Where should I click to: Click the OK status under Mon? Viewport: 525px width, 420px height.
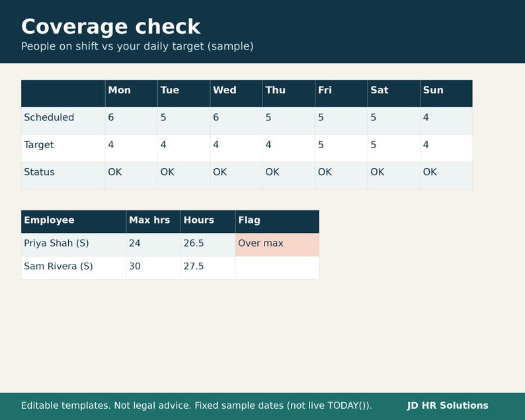tap(131, 175)
